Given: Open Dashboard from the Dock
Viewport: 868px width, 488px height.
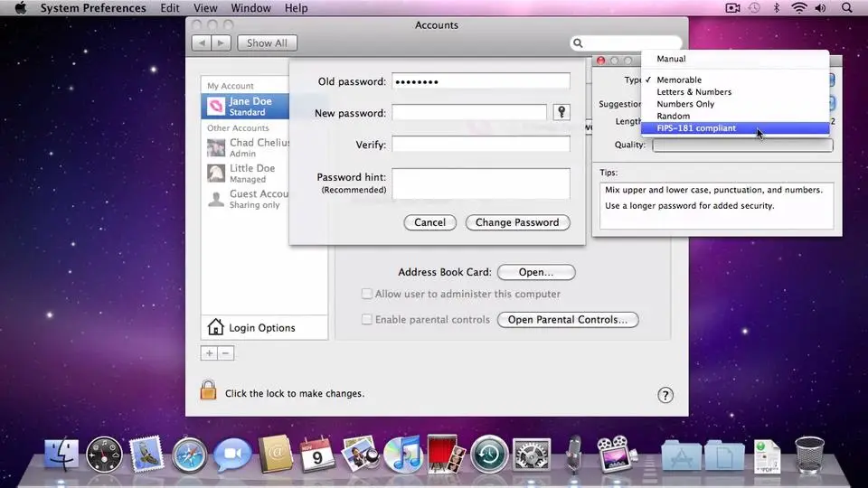Looking at the screenshot, I should pyautogui.click(x=104, y=455).
